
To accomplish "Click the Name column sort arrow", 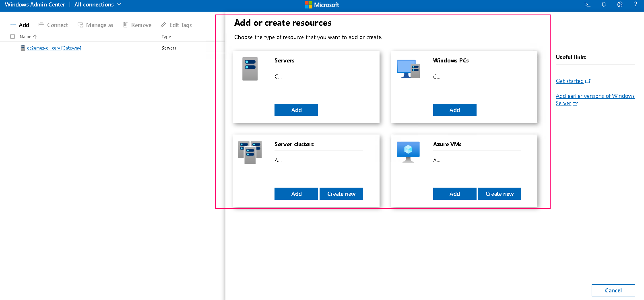I will click(35, 37).
